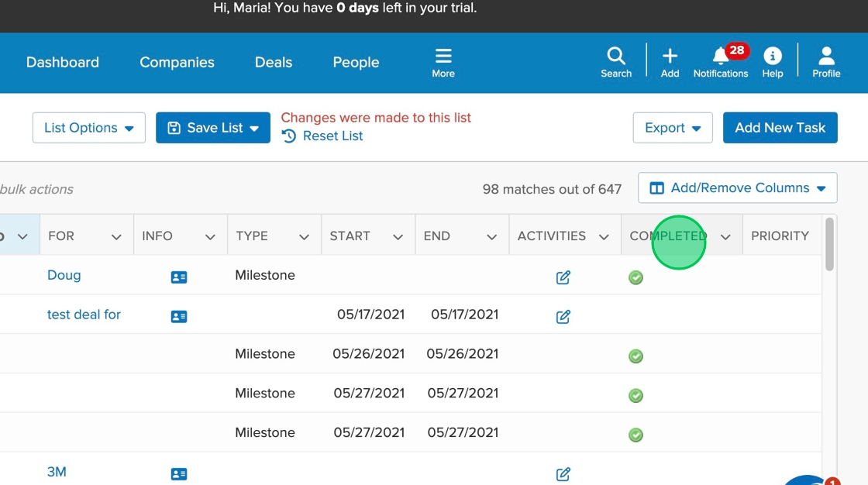Toggle the last visible completed checkmark
The height and width of the screenshot is (485, 868).
tap(635, 435)
